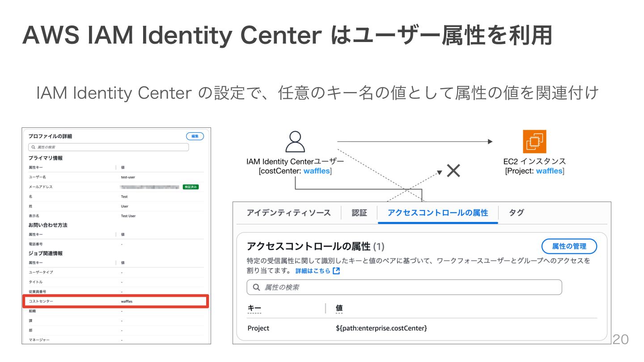
Task: Click the magnifier icon in the profile details search
Action: (33, 147)
